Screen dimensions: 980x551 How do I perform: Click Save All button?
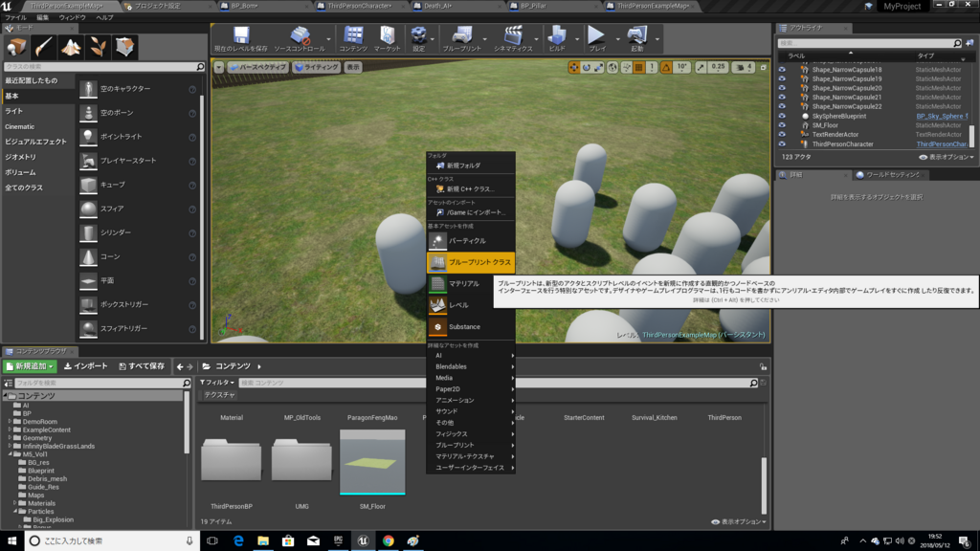[142, 366]
